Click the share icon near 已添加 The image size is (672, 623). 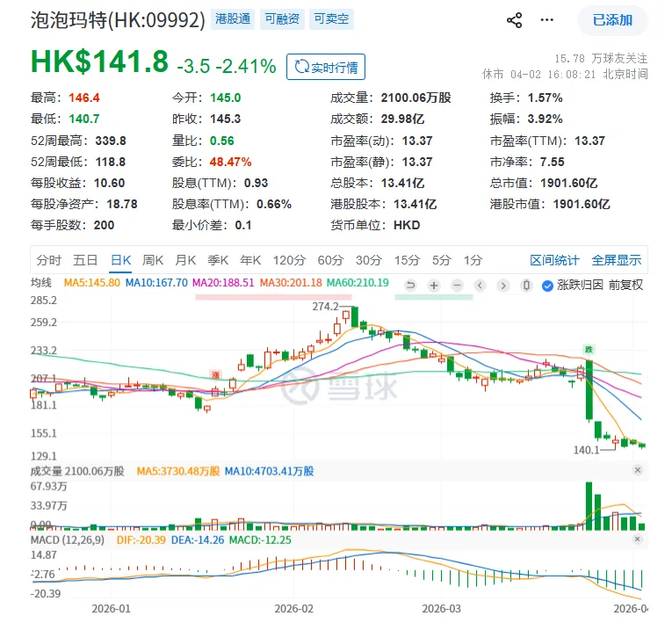(x=514, y=20)
